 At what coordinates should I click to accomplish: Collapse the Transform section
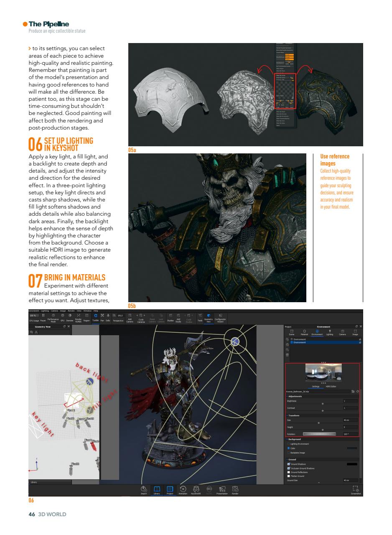[x=288, y=415]
